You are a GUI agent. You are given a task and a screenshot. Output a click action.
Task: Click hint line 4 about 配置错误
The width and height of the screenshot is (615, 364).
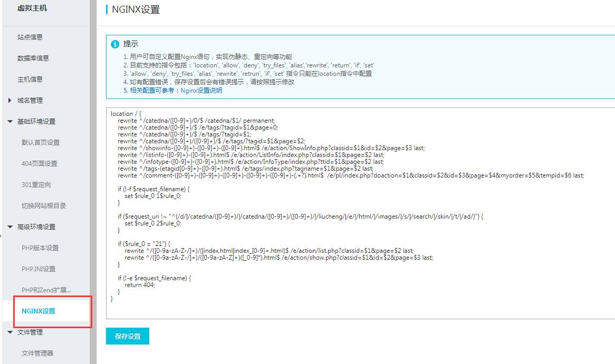click(209, 82)
